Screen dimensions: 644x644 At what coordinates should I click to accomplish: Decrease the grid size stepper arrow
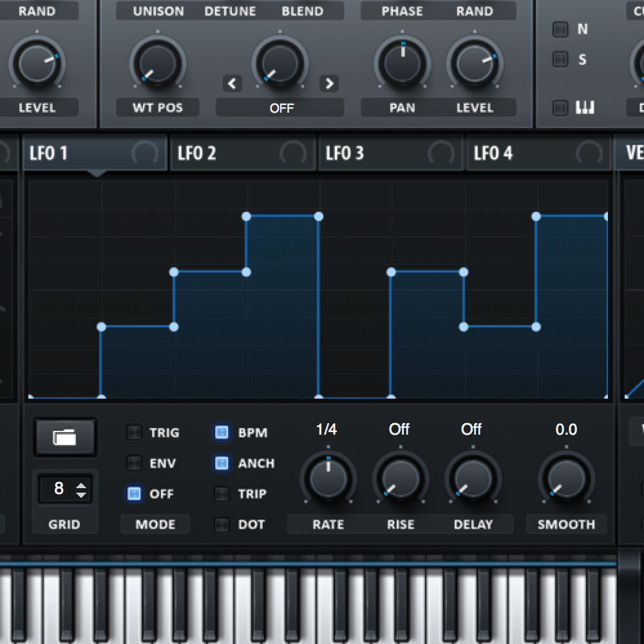[x=81, y=494]
